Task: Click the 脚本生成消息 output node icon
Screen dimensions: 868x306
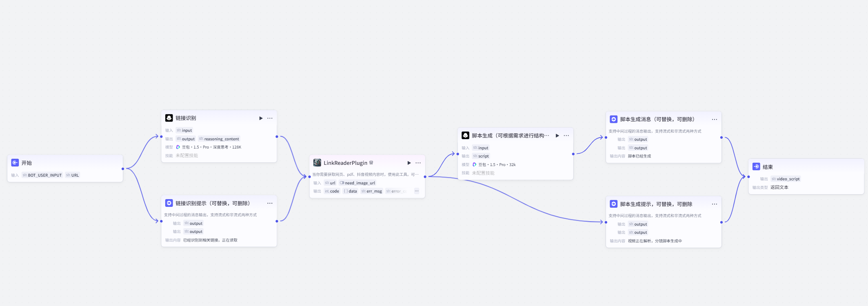Action: click(x=613, y=119)
